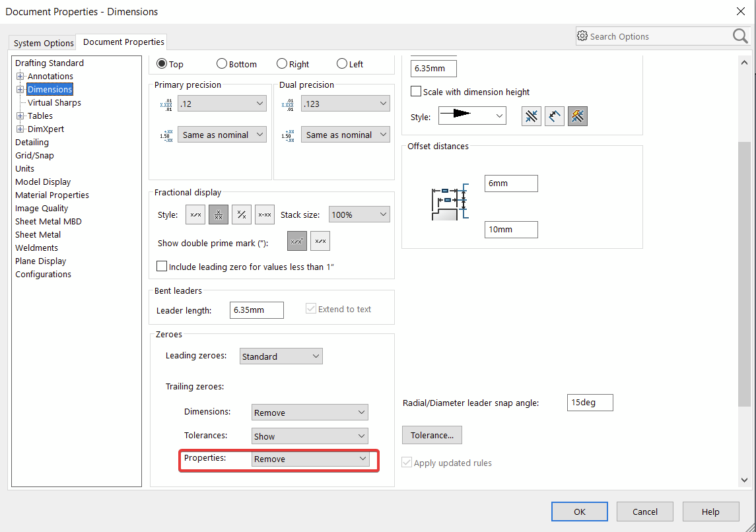This screenshot has height=532, width=756.
Task: Open trailing zeroes Tolerances dropdown
Action: (310, 436)
